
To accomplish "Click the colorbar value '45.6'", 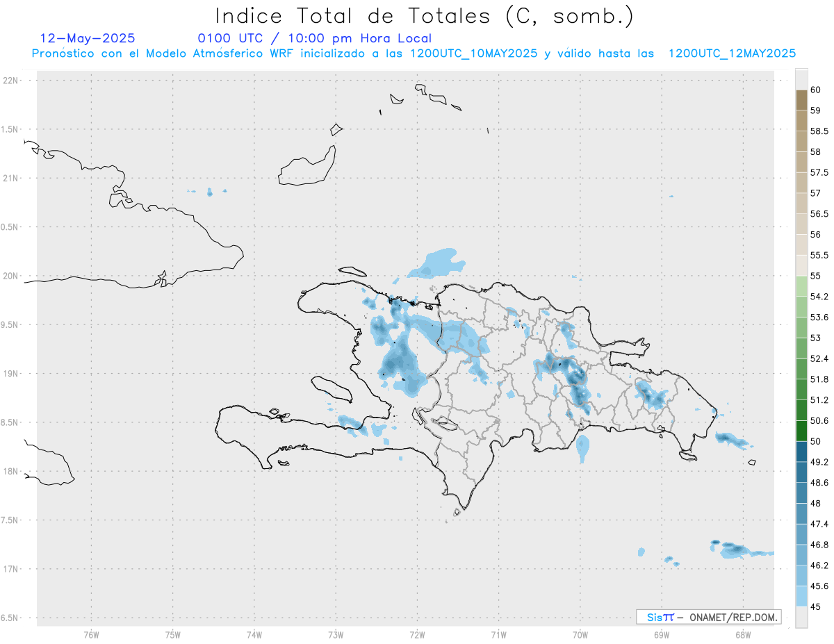I will point(819,586).
